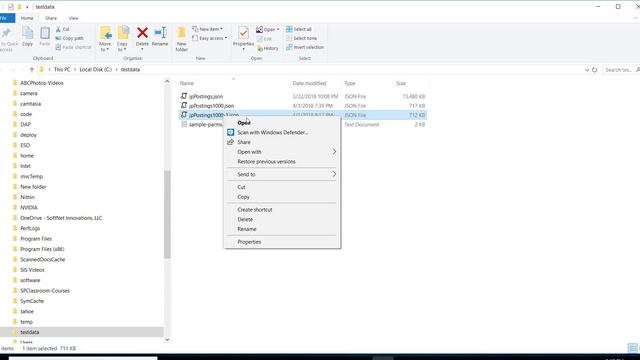Viewport: 640px width, 360px height.
Task: Select the jpPostings1000.json file
Action: (x=211, y=106)
